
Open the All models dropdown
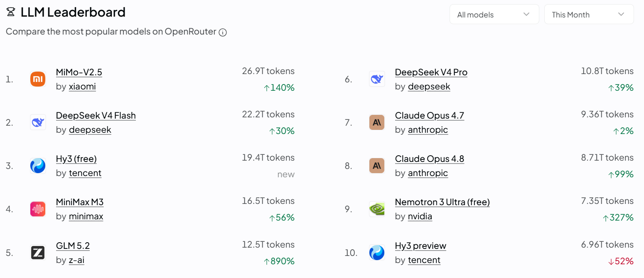click(x=494, y=14)
